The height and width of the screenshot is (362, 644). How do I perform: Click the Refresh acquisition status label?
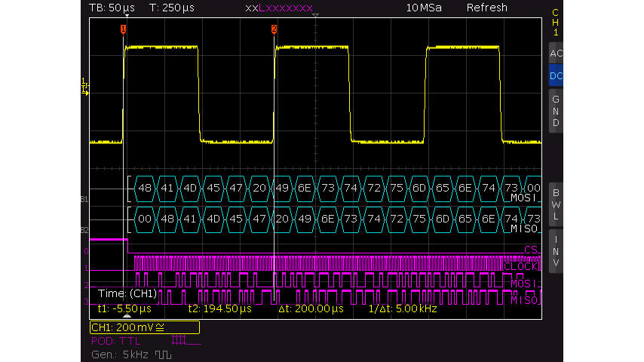click(486, 8)
